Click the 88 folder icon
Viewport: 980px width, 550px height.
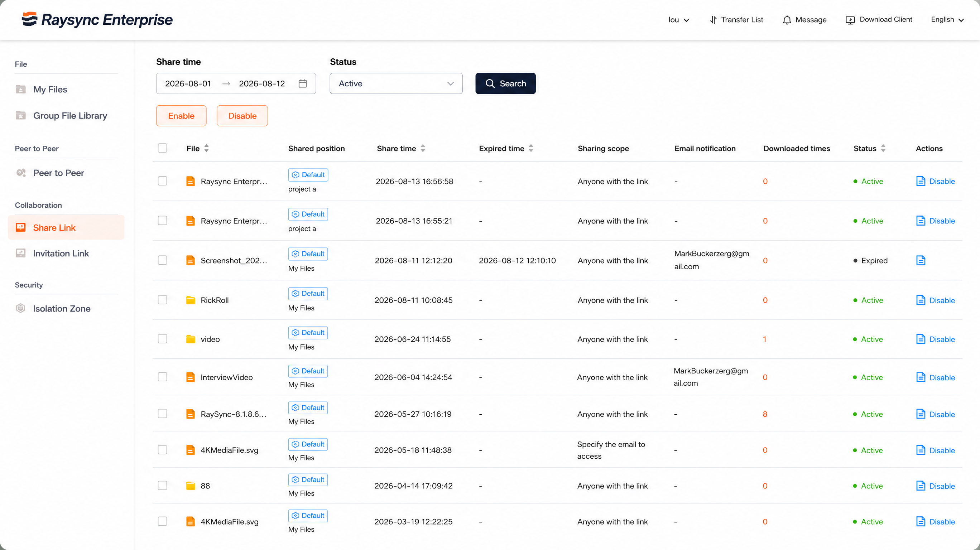coord(191,486)
